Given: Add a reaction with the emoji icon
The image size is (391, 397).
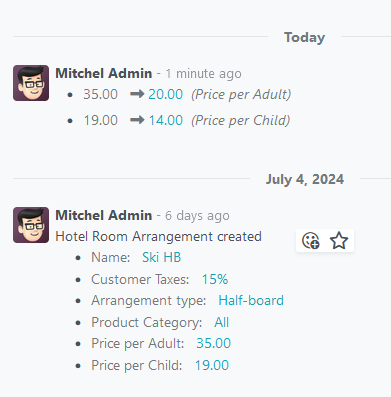Looking at the screenshot, I should point(311,241).
